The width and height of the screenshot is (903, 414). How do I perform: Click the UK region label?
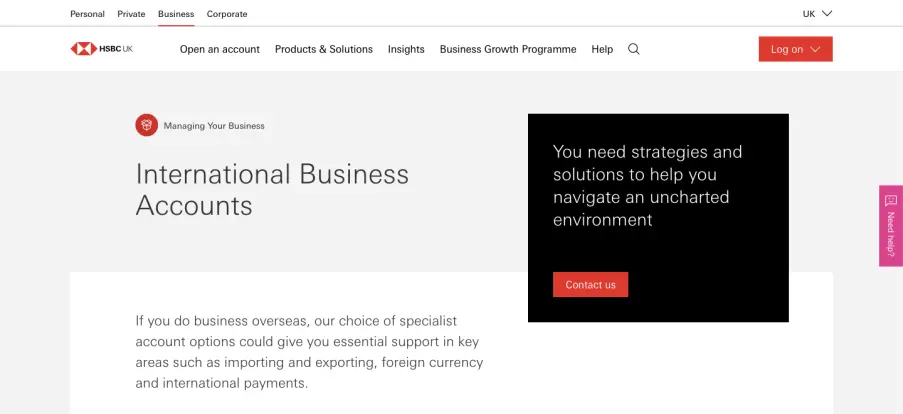point(809,14)
